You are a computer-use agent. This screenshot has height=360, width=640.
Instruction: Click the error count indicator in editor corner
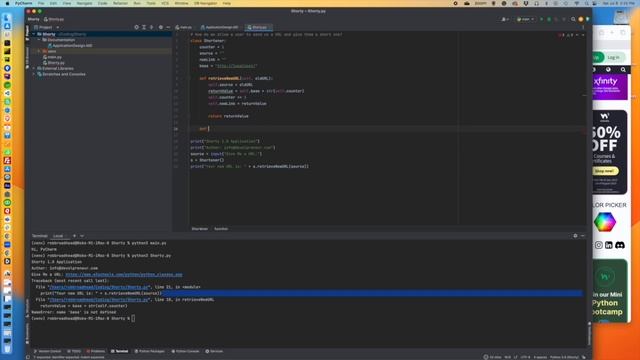[x=562, y=35]
